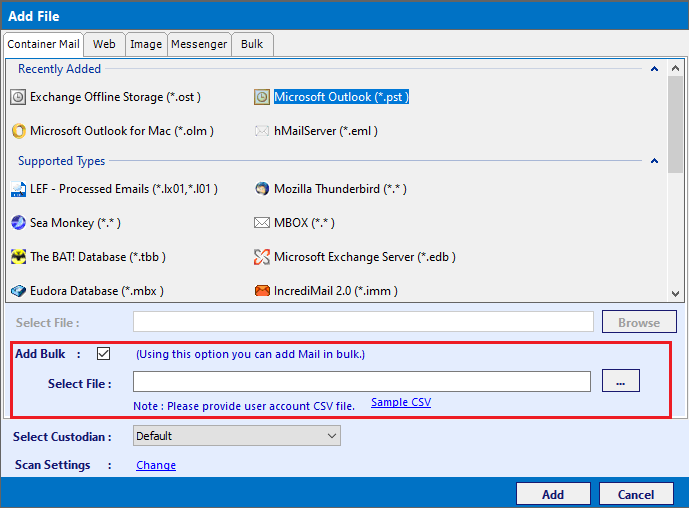This screenshot has width=689, height=508.
Task: Select Microsoft Exchange Server (*.edb)
Action: 365,257
